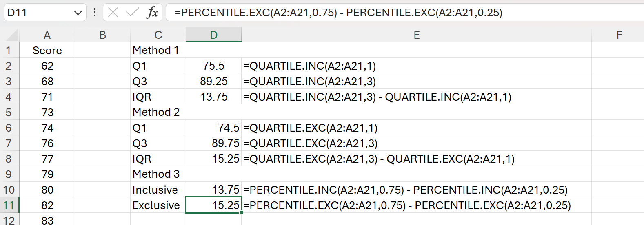Click the fill handle of cell D11
Image resolution: width=644 pixels, height=225 pixels.
241,212
